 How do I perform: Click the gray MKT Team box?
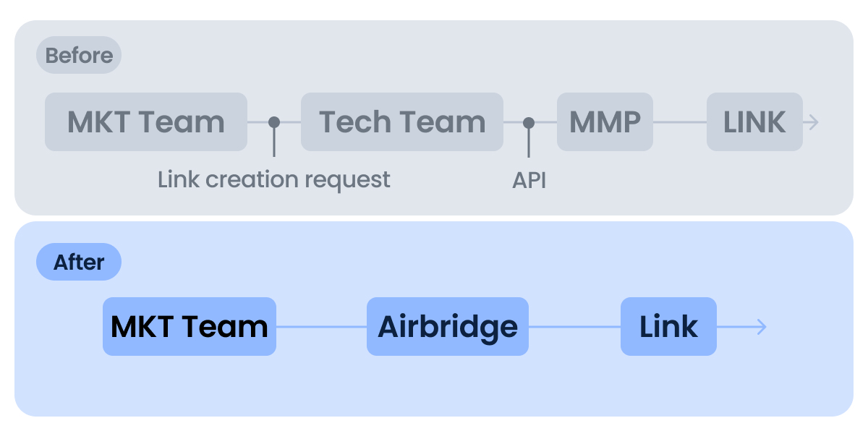pyautogui.click(x=146, y=122)
